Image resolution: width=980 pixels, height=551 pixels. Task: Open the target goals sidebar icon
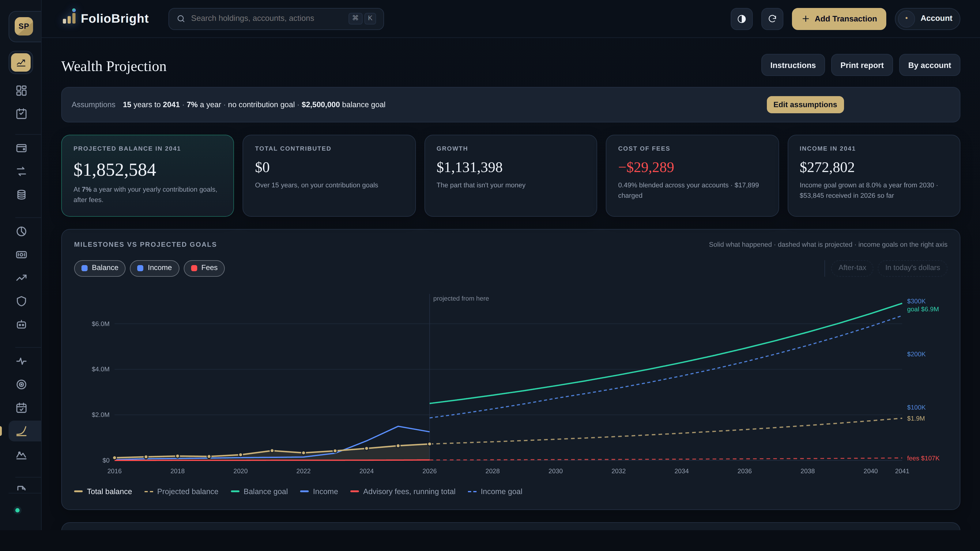pyautogui.click(x=21, y=384)
